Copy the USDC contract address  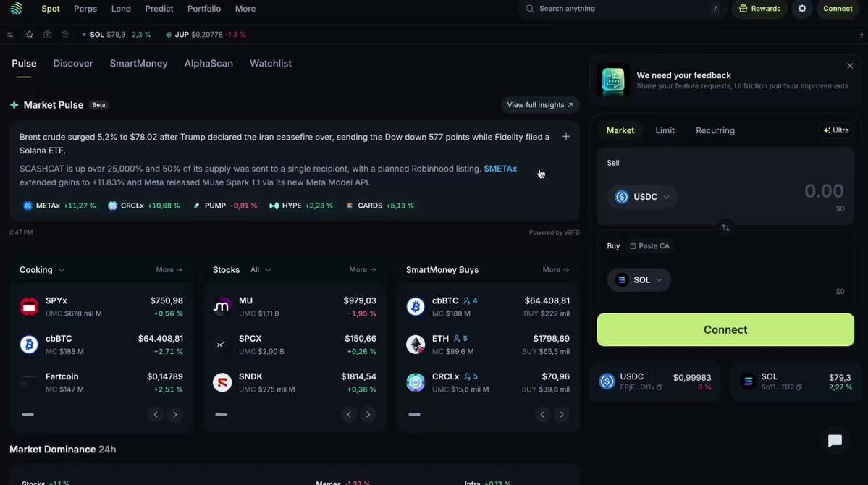[660, 387]
